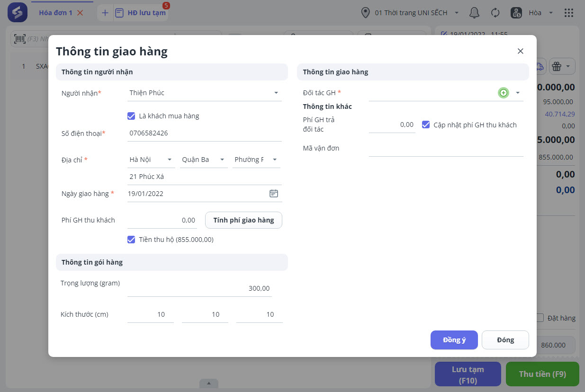Switch to the 'Hóa đơn 1' tab
Screen dimensions: 585x392
coord(55,13)
